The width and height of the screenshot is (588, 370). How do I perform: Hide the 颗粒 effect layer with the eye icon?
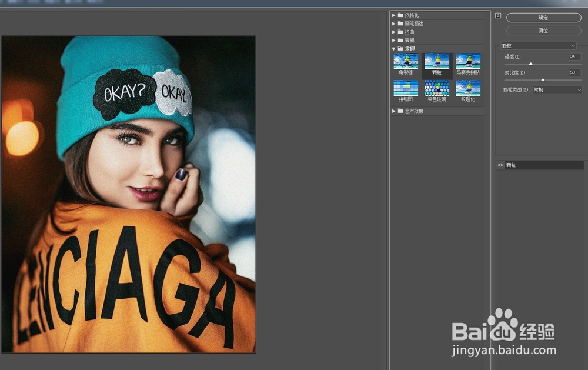click(500, 165)
